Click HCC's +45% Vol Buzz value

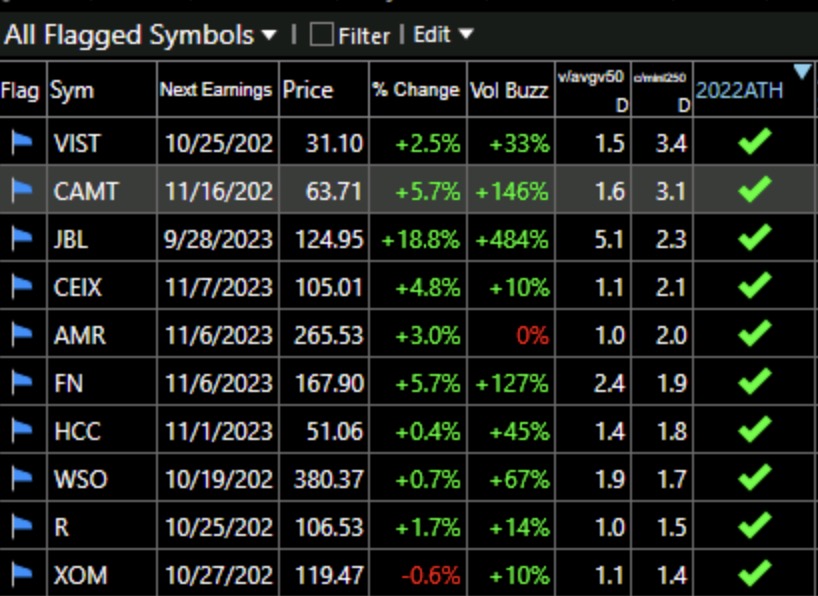coord(519,432)
